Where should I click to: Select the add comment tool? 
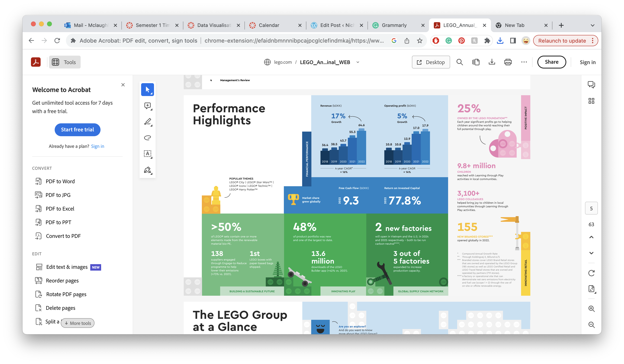148,106
